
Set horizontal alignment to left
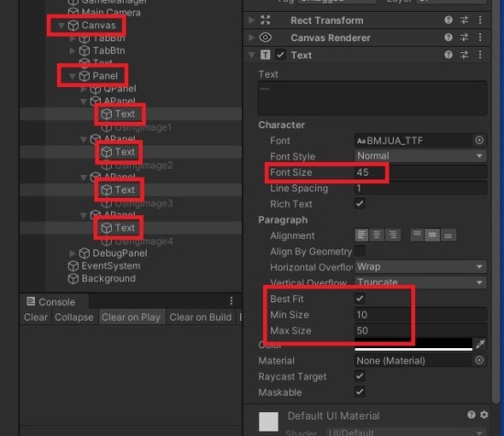click(x=362, y=235)
